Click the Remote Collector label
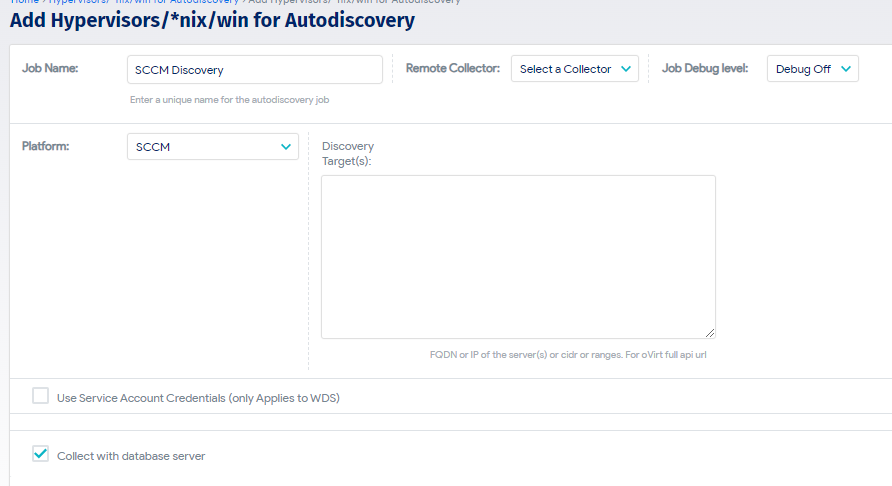The image size is (892, 486). (453, 68)
